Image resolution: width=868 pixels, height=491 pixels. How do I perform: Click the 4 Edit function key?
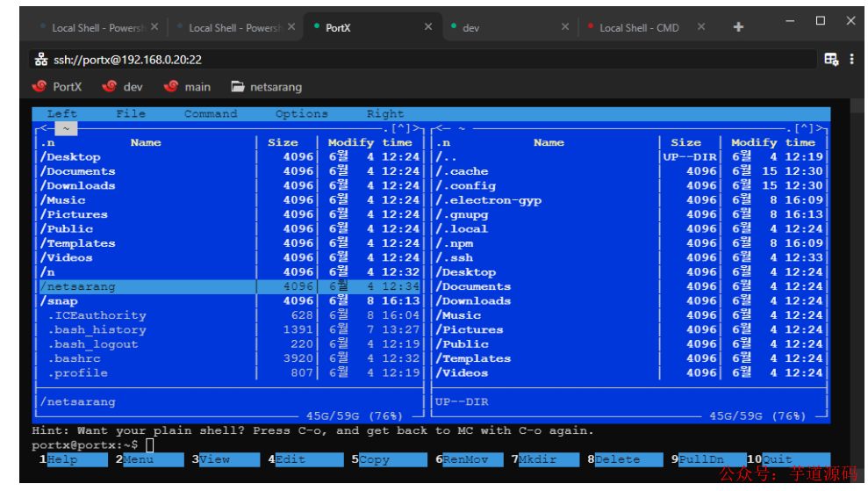(x=305, y=459)
